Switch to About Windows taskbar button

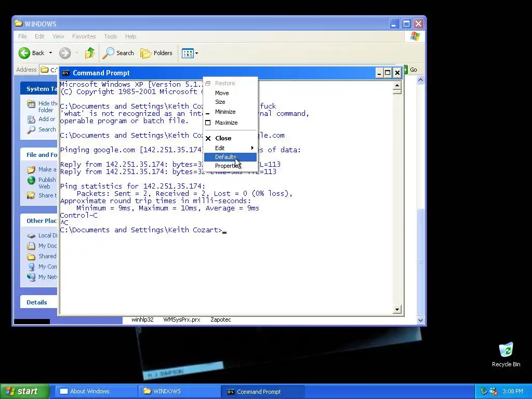[96, 391]
